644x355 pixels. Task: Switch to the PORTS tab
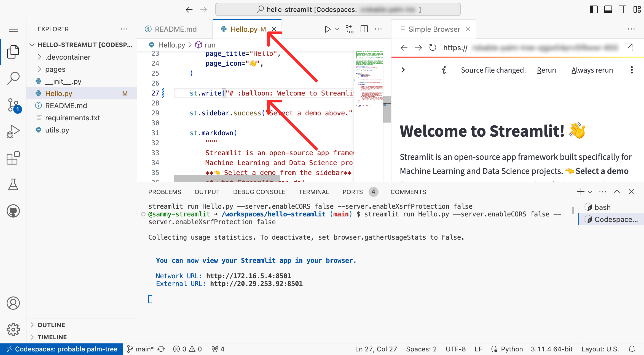coord(353,192)
